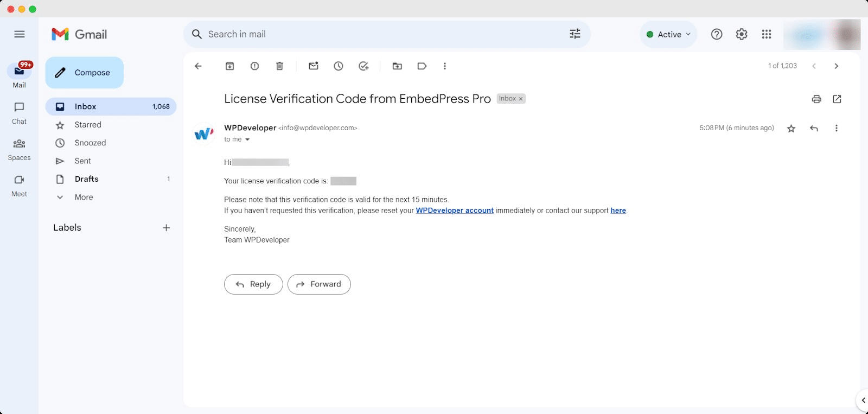Open Meet in the left rail
The image size is (868, 414).
click(x=20, y=186)
